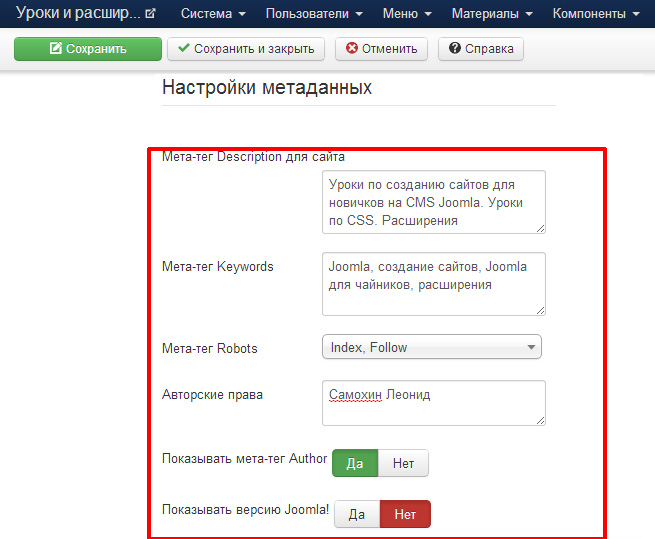Expand the Материалы dropdown menu
655x539 pixels.
pos(492,14)
